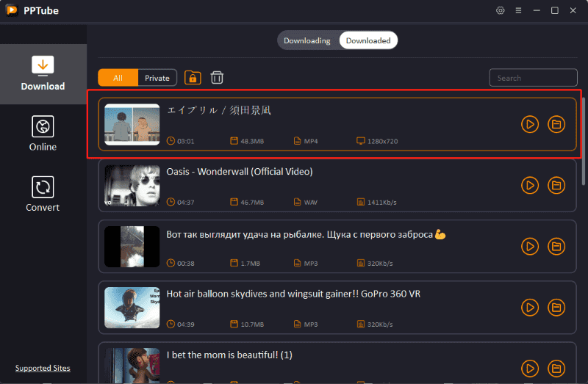The height and width of the screenshot is (384, 588).
Task: Open the Online browser section
Action: tap(43, 134)
